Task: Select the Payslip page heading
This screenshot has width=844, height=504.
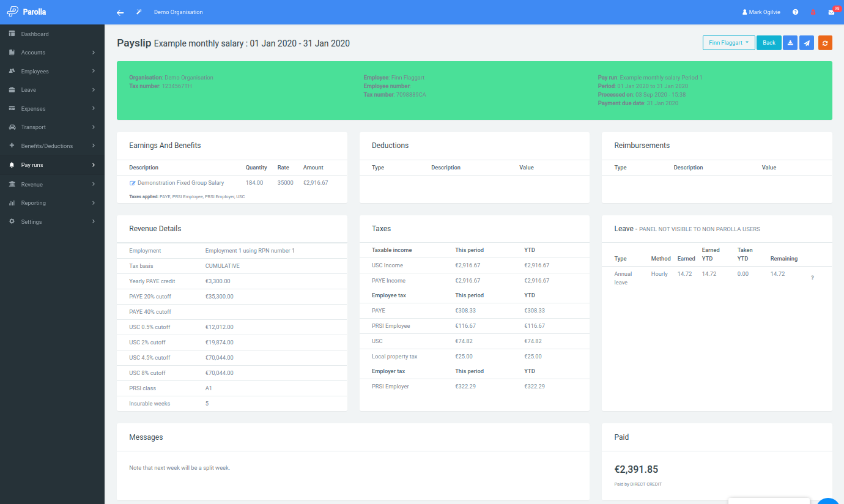Action: coord(233,43)
